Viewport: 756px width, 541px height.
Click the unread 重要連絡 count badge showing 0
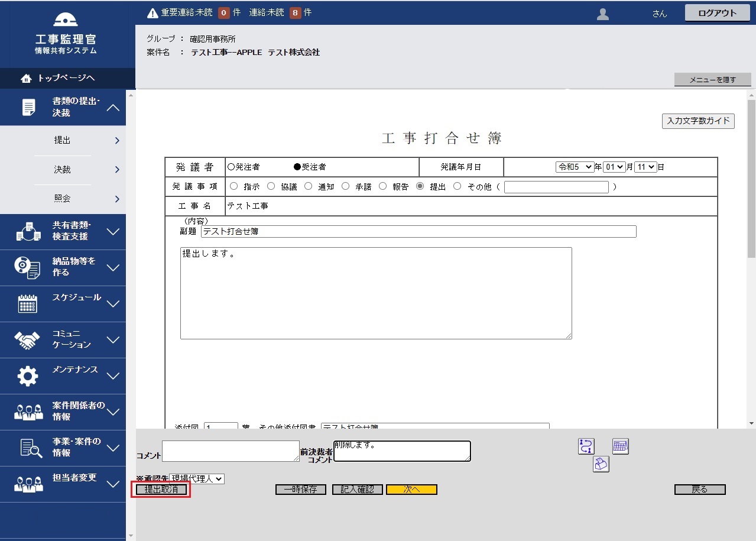click(224, 12)
